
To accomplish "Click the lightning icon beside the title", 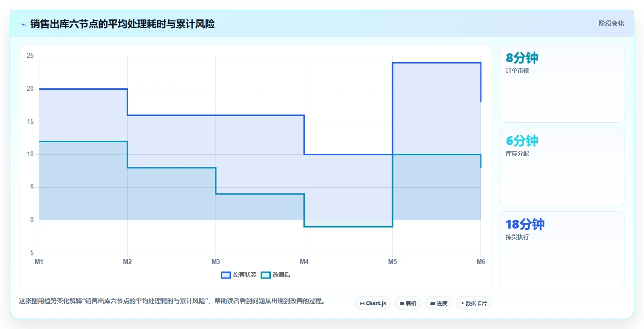I will coord(23,24).
